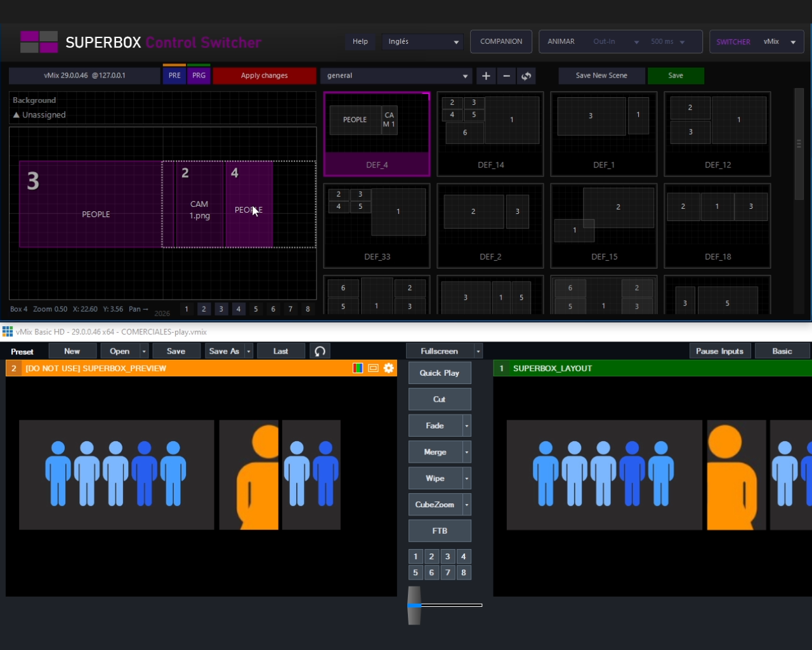Click Pause Inputs in vMix
The image size is (812, 650).
point(720,351)
